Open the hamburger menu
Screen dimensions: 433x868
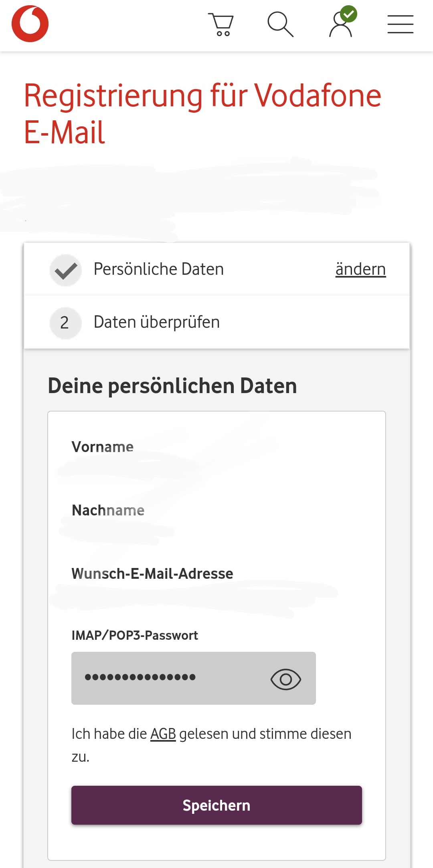400,24
